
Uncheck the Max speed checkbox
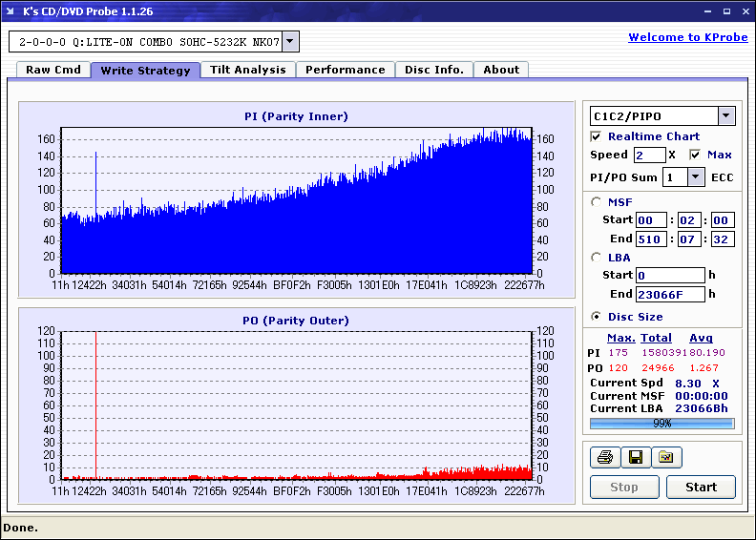(x=695, y=155)
